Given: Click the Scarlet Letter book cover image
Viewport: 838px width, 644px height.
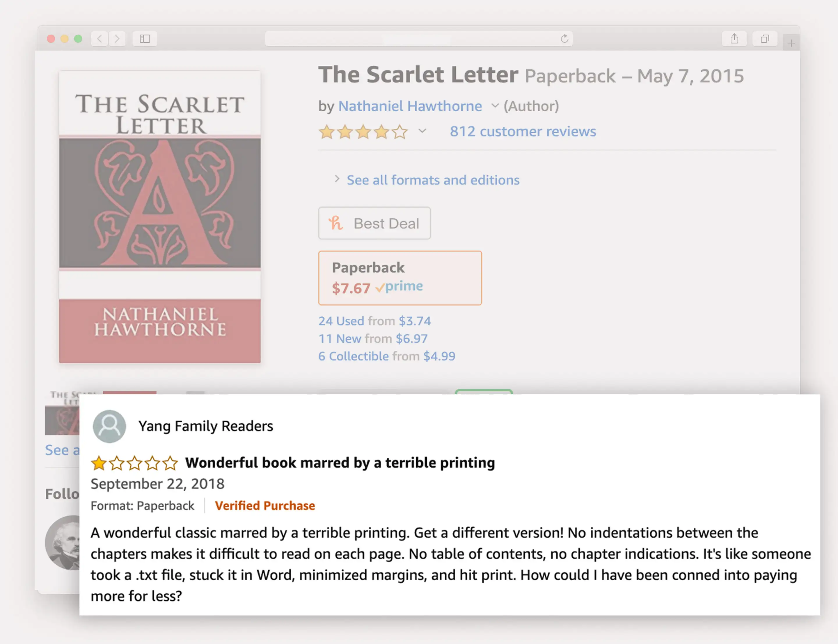Looking at the screenshot, I should coord(160,217).
